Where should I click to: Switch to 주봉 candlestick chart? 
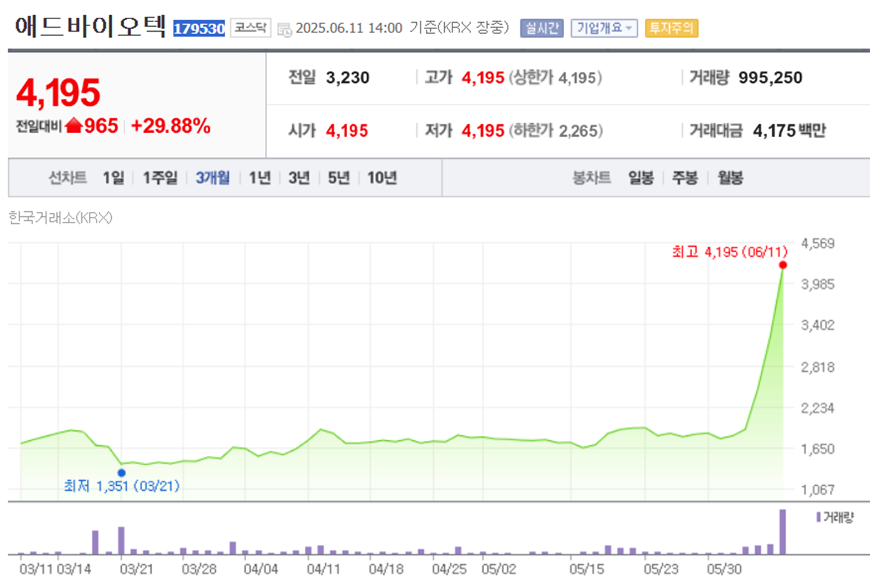point(685,178)
